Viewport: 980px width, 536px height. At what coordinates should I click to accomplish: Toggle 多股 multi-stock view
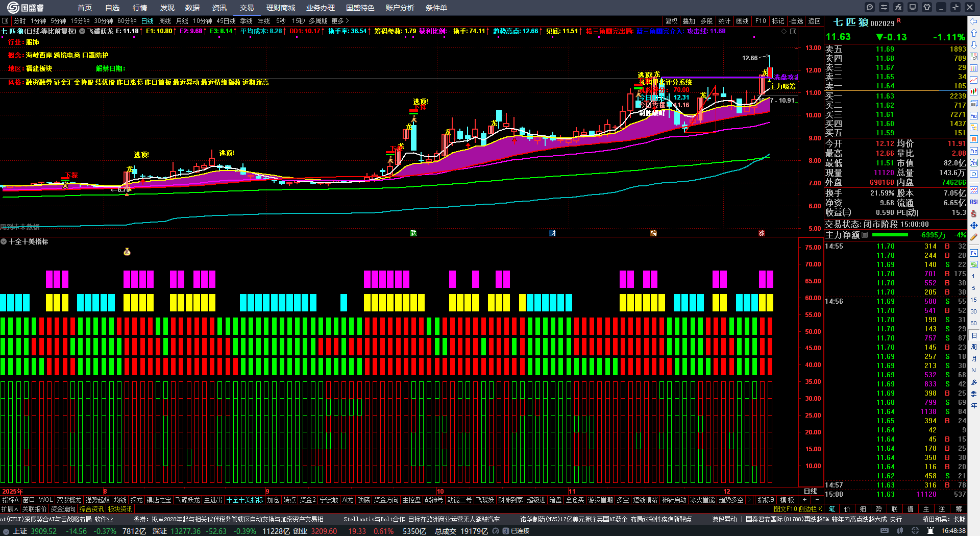tap(706, 21)
